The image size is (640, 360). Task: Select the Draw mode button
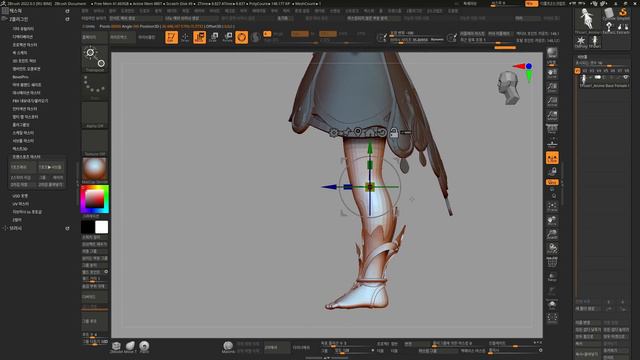(x=185, y=37)
